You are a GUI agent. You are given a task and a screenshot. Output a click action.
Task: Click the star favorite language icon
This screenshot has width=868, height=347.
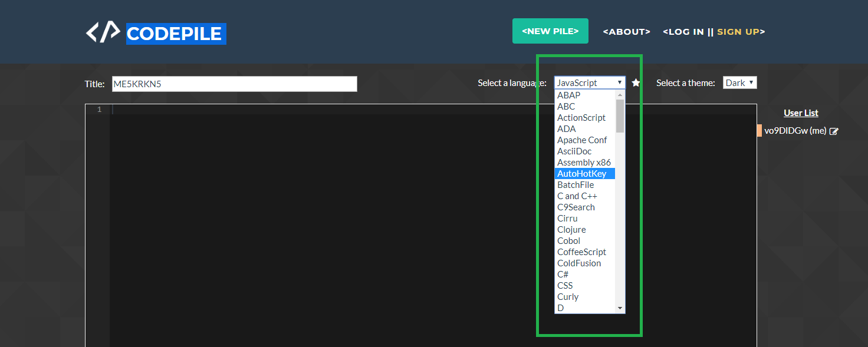click(636, 83)
